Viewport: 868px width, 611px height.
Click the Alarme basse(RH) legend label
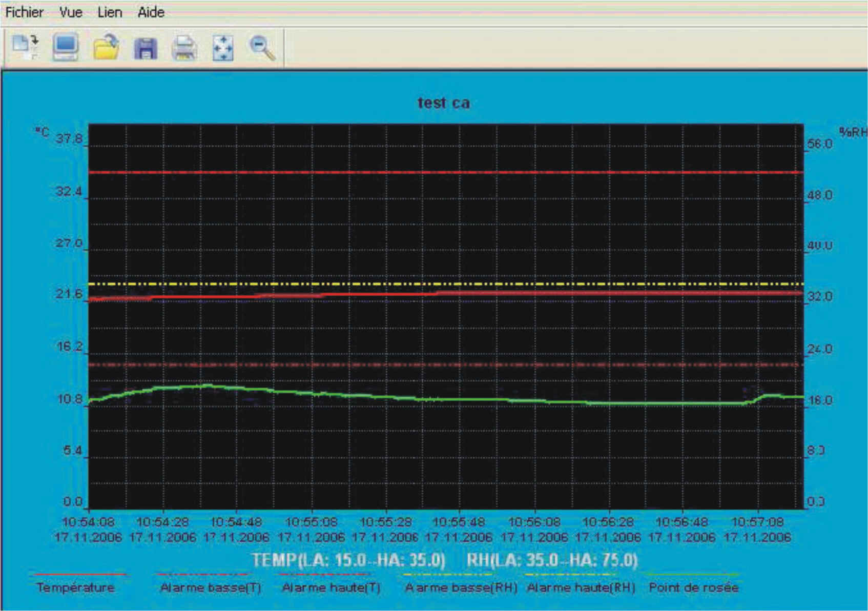pyautogui.click(x=461, y=587)
